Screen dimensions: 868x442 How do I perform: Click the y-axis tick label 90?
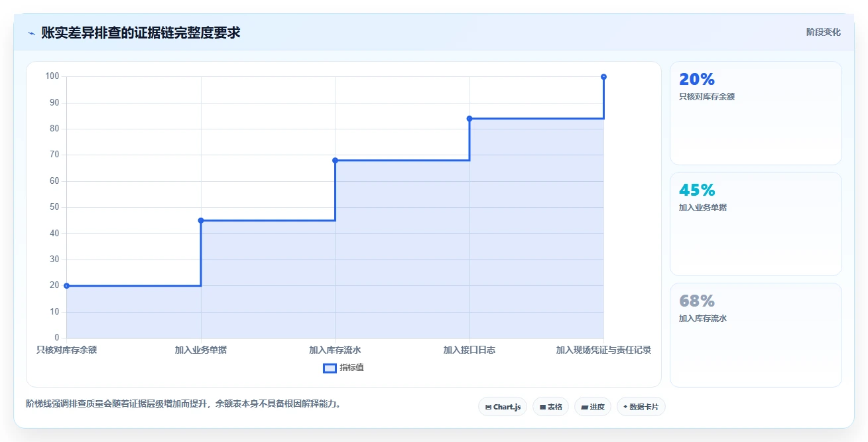tap(54, 103)
